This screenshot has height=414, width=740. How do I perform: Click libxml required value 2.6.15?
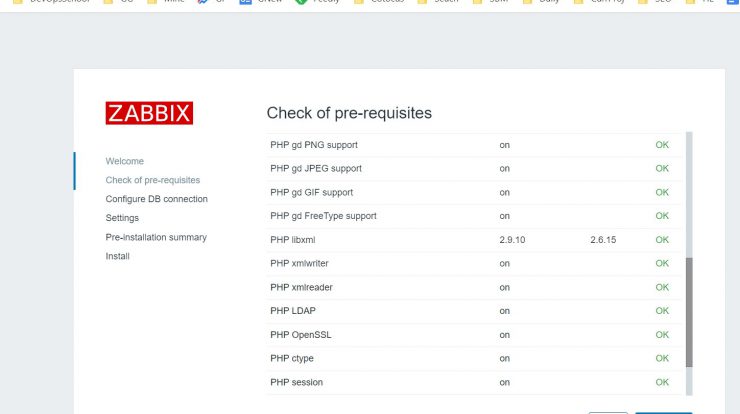[603, 240]
